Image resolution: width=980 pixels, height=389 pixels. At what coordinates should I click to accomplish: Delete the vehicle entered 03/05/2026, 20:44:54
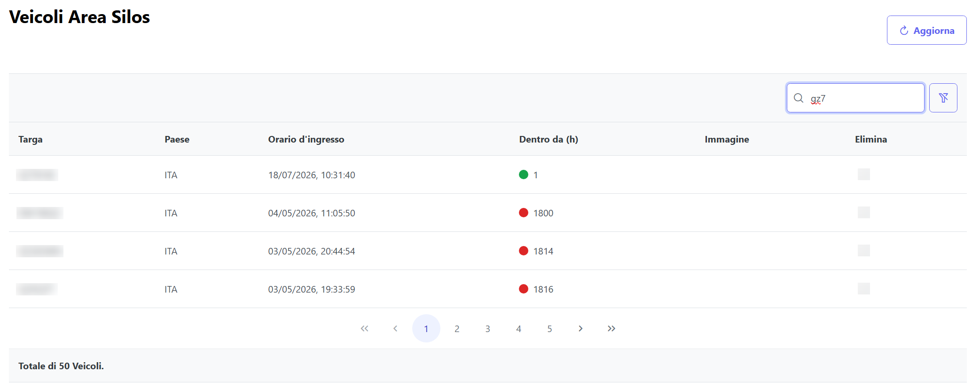(x=863, y=251)
